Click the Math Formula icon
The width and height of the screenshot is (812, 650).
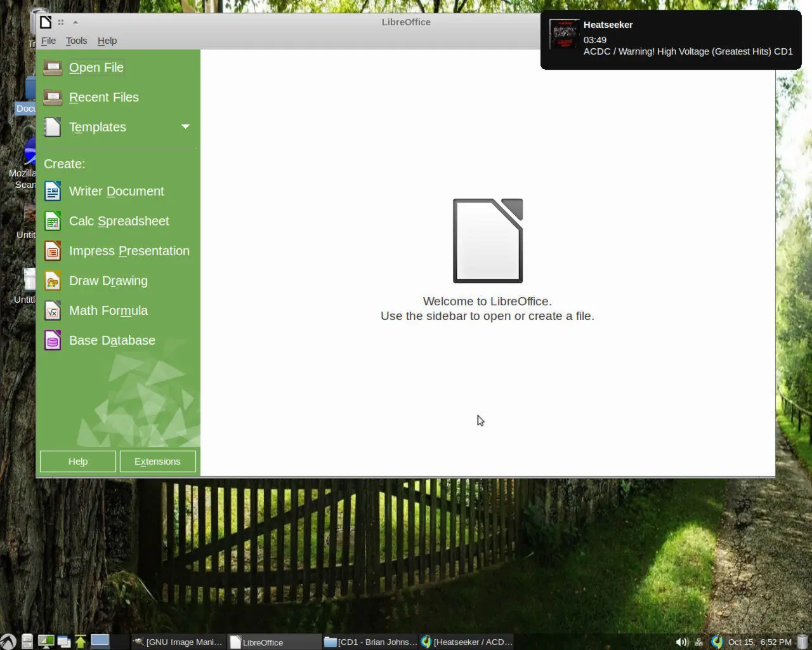coord(53,310)
